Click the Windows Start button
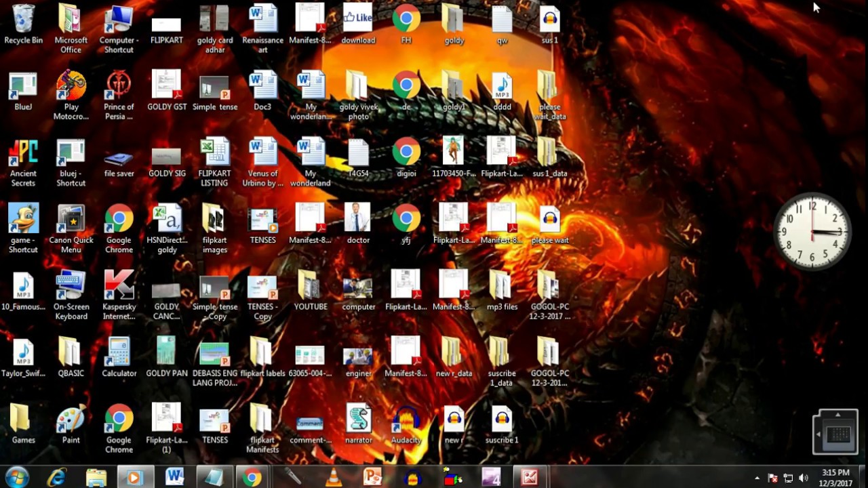 click(16, 477)
